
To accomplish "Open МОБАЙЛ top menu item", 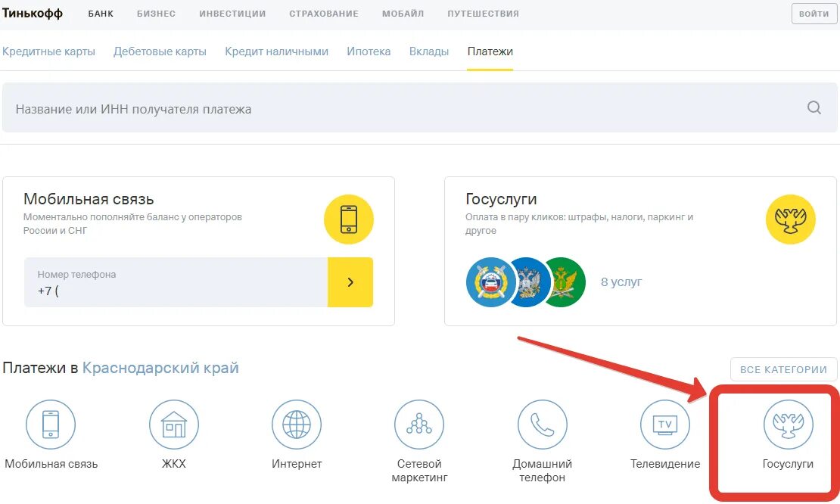I will click(403, 14).
